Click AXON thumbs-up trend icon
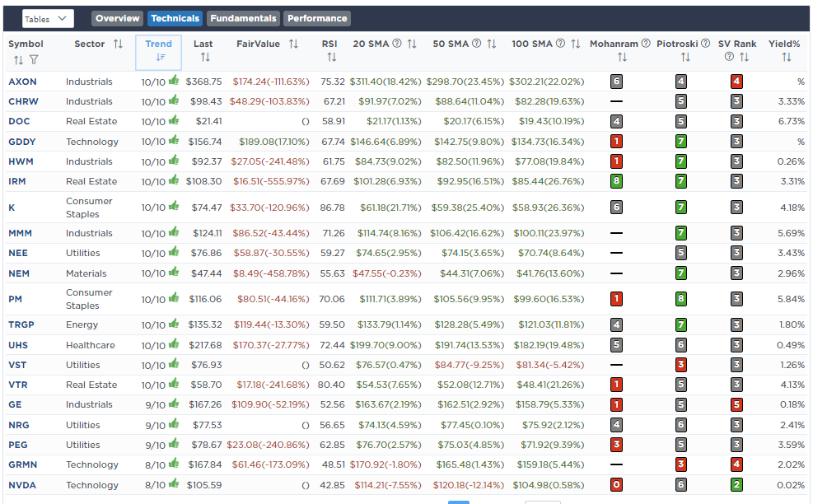The height and width of the screenshot is (504, 813). 174,80
